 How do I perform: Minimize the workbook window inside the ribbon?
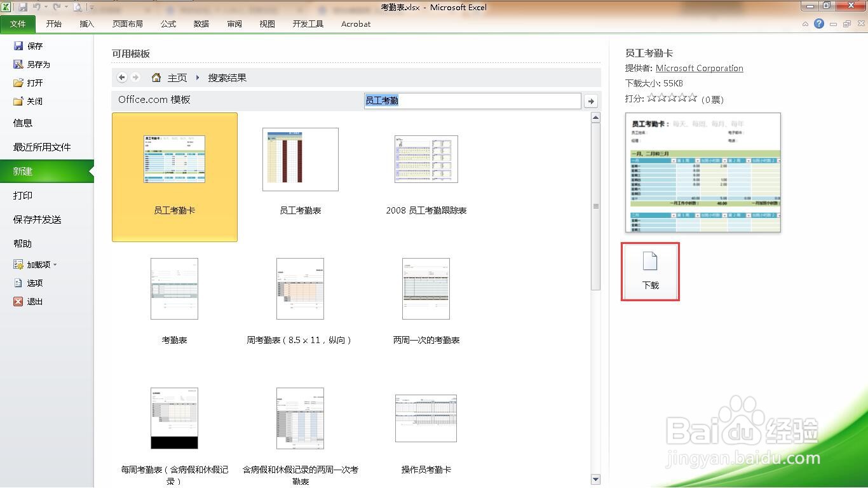833,24
